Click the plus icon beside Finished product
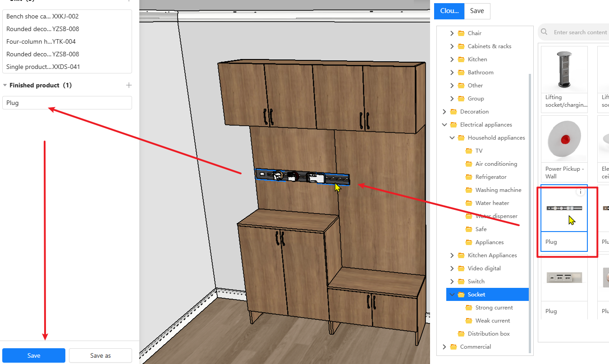Screen dimensions: 609x364 coord(129,85)
